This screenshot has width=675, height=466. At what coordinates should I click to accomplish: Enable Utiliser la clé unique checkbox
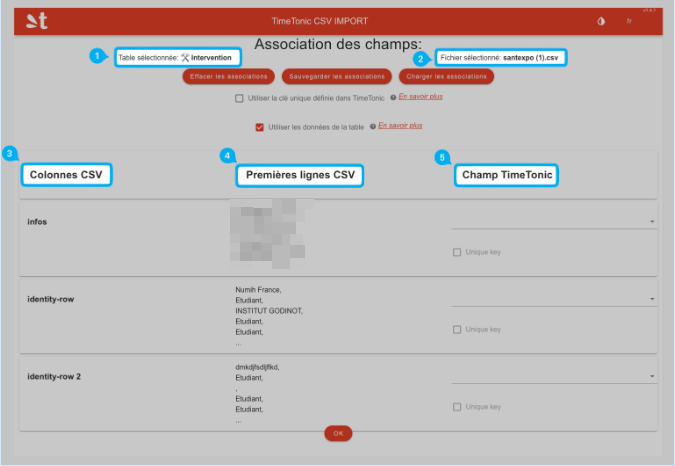239,99
